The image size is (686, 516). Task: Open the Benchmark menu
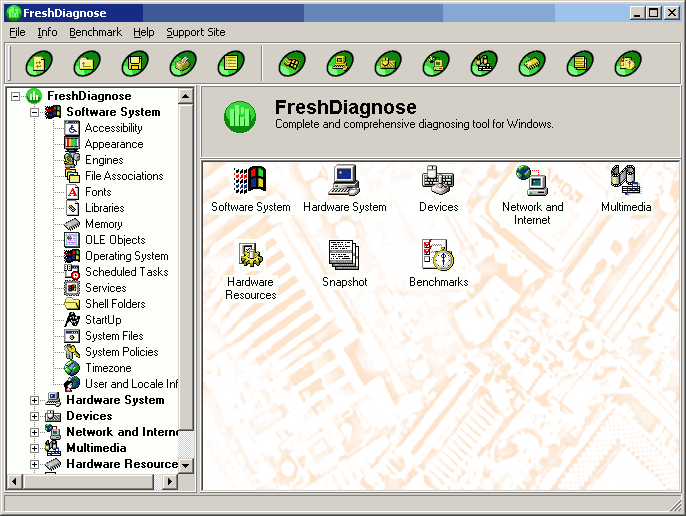coord(95,32)
